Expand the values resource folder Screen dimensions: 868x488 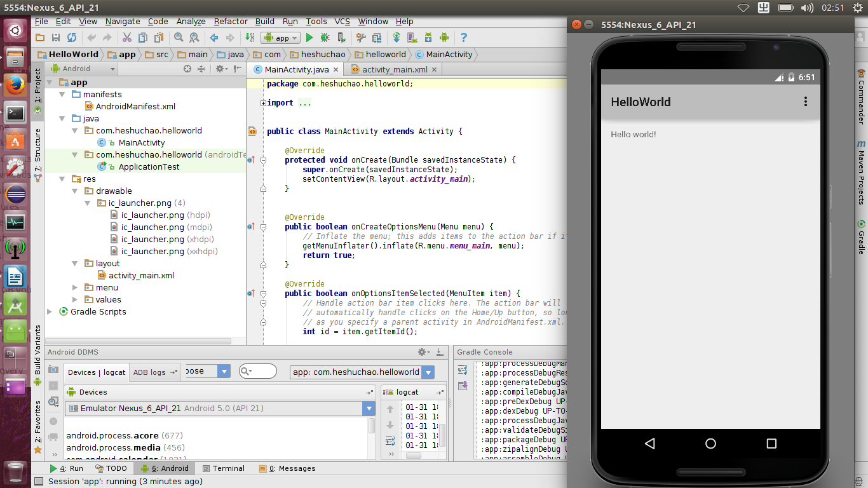(x=75, y=299)
